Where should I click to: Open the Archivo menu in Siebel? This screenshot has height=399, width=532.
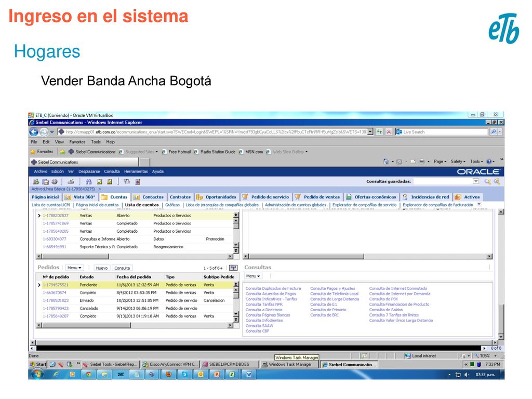click(41, 171)
